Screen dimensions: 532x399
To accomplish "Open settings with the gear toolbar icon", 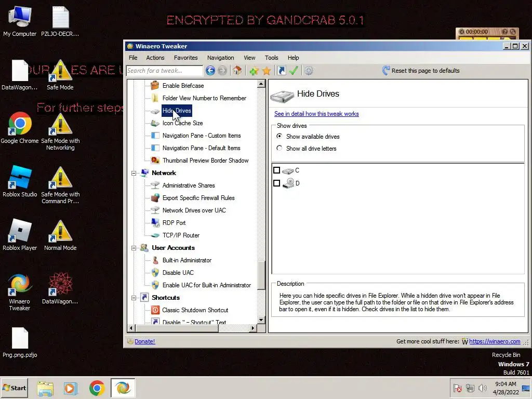I will [309, 71].
